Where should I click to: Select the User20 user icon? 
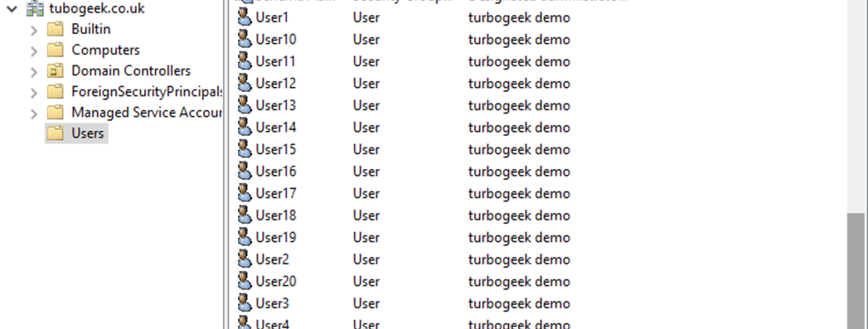coord(245,281)
